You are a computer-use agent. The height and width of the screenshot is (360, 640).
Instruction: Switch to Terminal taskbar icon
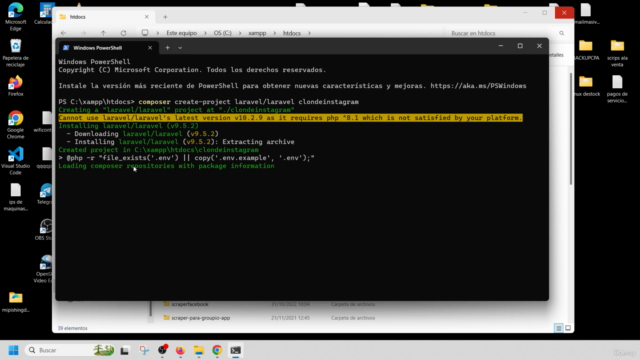(x=236, y=350)
